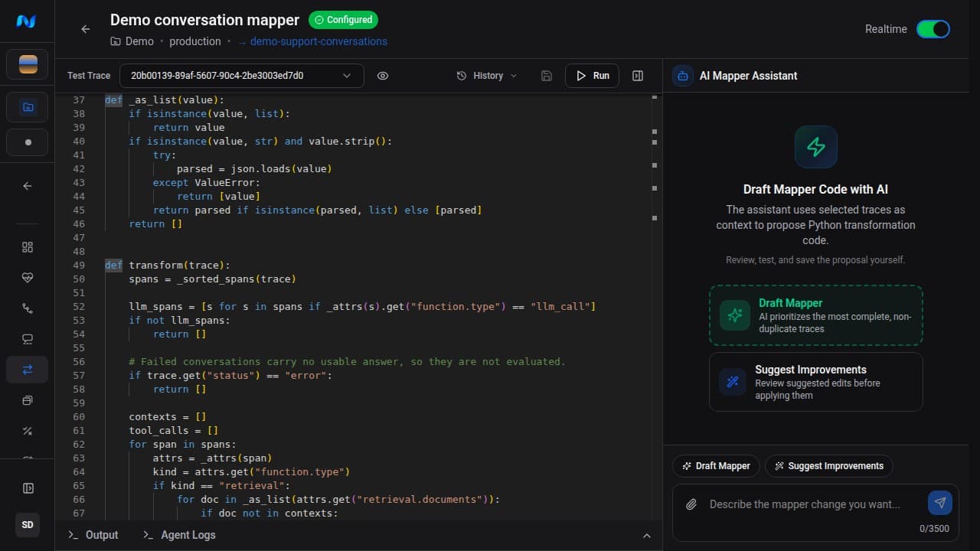This screenshot has height=551, width=980.
Task: Select the Draft Mapper card
Action: coord(815,315)
